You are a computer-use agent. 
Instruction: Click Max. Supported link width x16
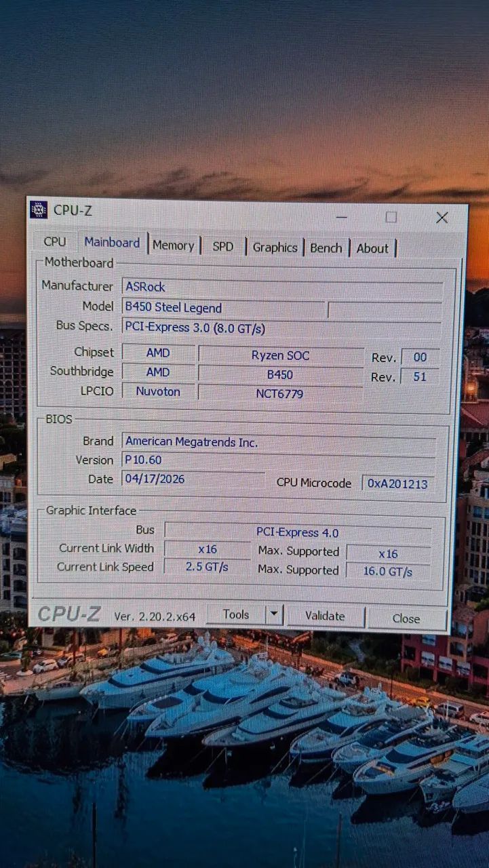(388, 554)
